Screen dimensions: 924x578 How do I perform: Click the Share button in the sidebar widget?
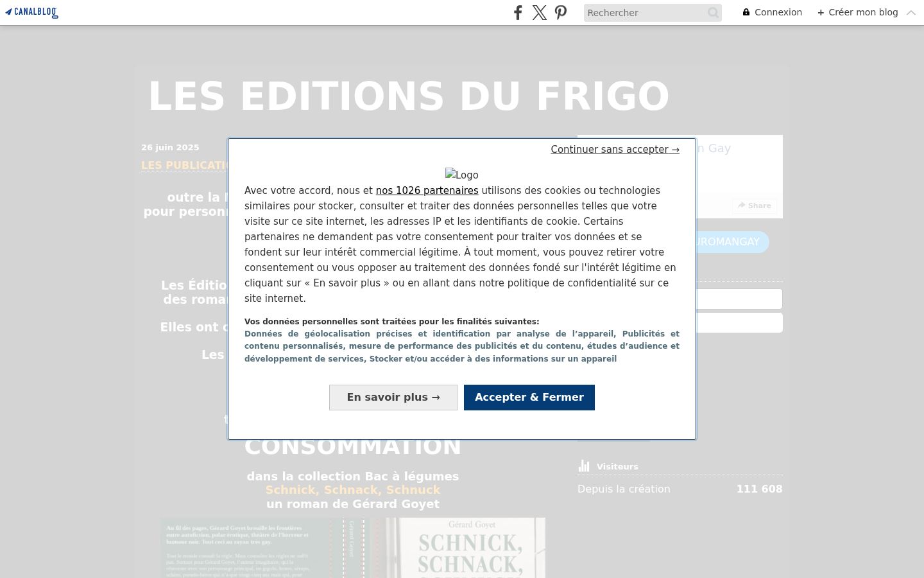tap(755, 206)
